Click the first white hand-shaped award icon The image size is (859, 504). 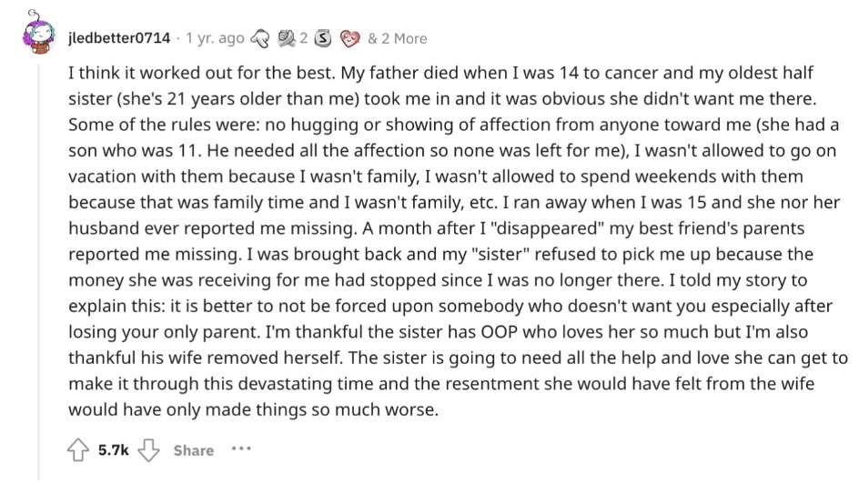(x=259, y=38)
